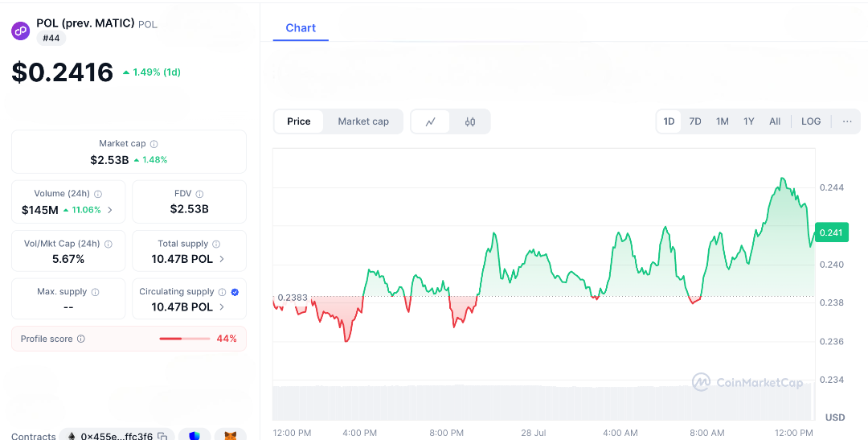Open the Profile score info icon
This screenshot has height=440, width=868.
tap(81, 339)
